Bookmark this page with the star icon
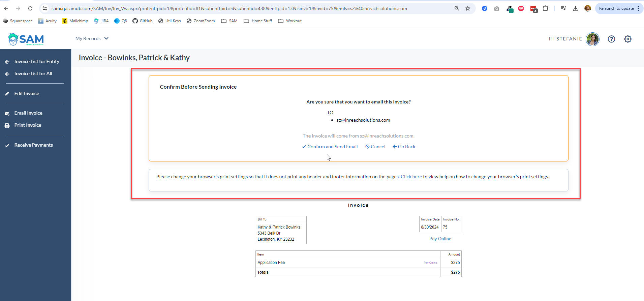This screenshot has width=644, height=301. point(468,8)
